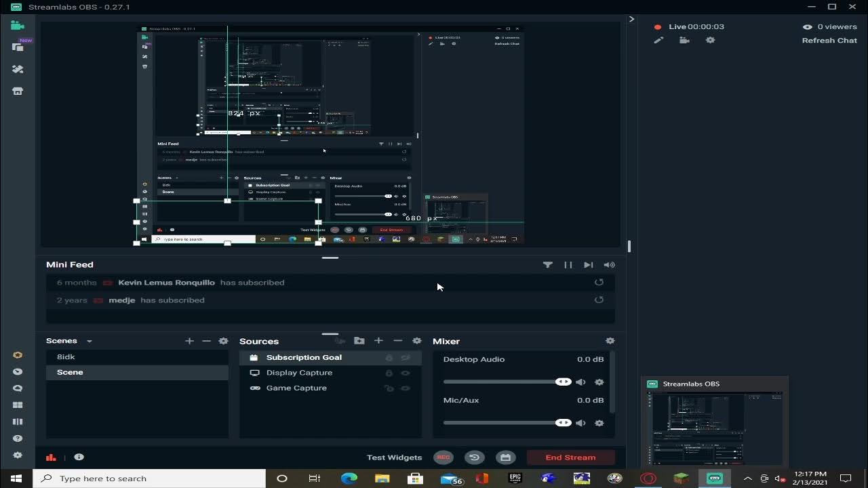Filter Mini Feed events with funnel icon
This screenshot has width=868, height=488.
pyautogui.click(x=547, y=265)
